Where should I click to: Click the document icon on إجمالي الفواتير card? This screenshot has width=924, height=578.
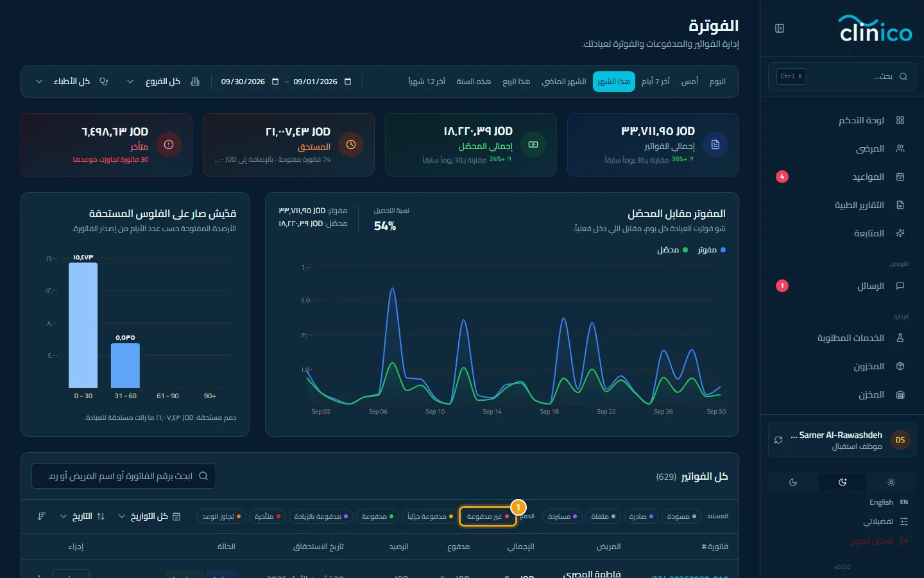715,144
